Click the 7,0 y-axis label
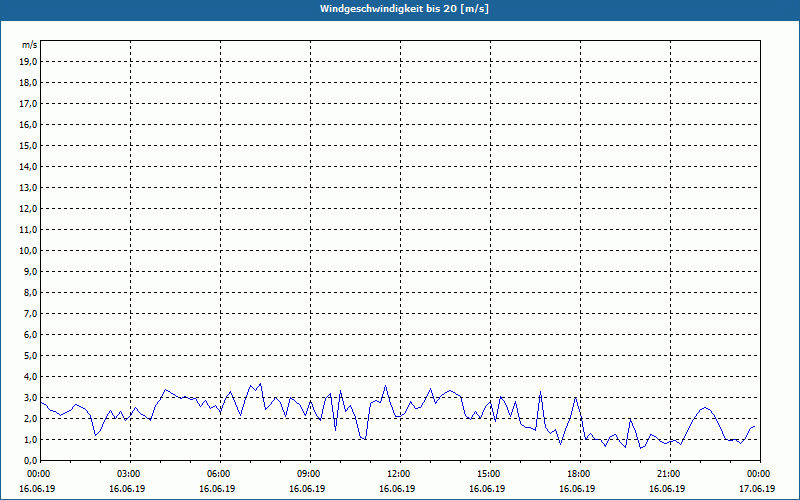 click(x=31, y=313)
